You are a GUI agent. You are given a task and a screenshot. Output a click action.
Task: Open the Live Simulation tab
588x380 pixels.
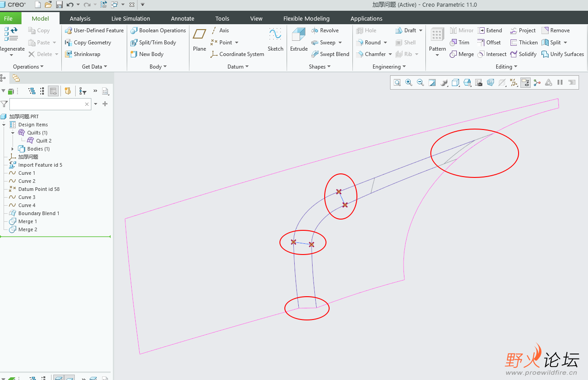[x=131, y=18]
